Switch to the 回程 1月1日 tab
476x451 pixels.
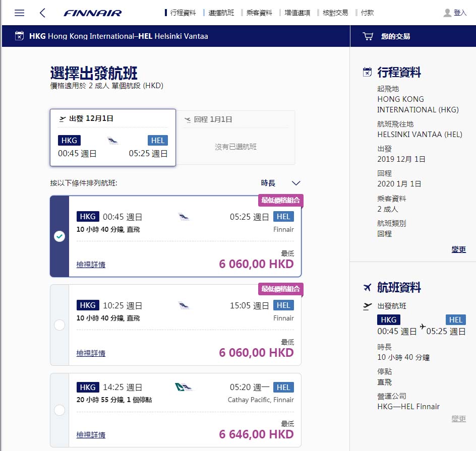235,138
